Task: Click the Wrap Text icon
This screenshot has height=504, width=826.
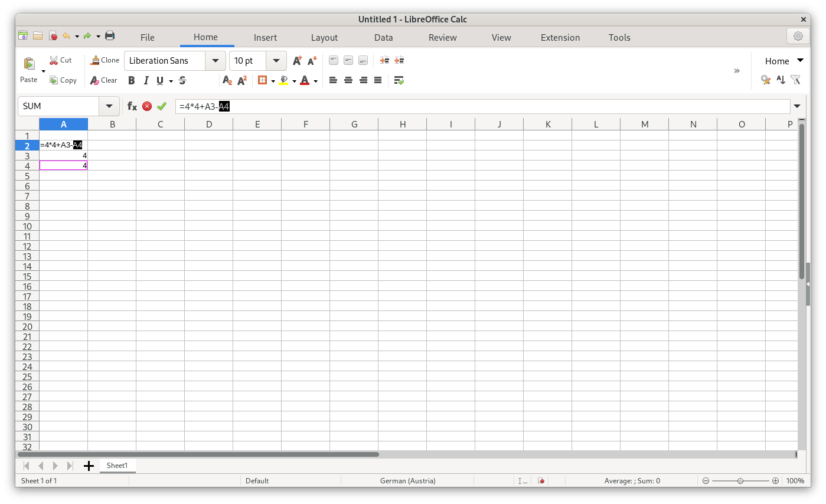Action: tap(399, 80)
